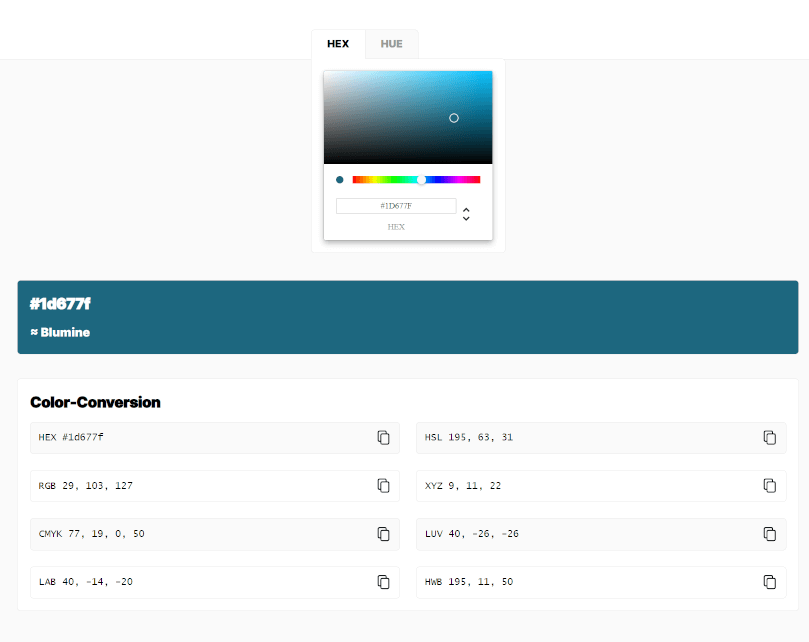The height and width of the screenshot is (642, 809).
Task: Click the decrement arrow beside the hex input
Action: pyautogui.click(x=466, y=217)
